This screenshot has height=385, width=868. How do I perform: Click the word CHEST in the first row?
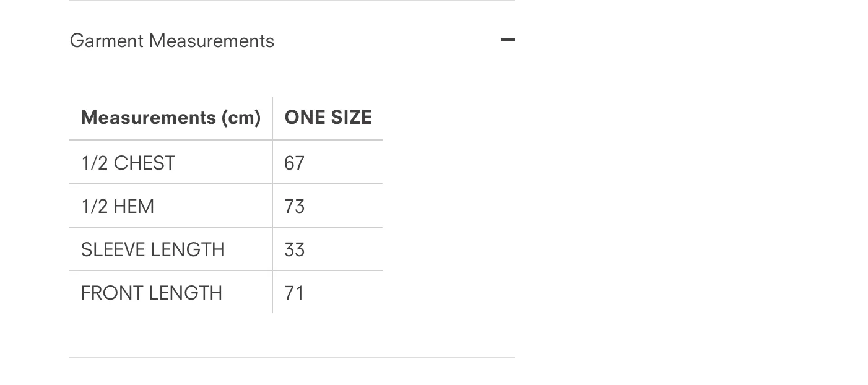[x=145, y=163]
